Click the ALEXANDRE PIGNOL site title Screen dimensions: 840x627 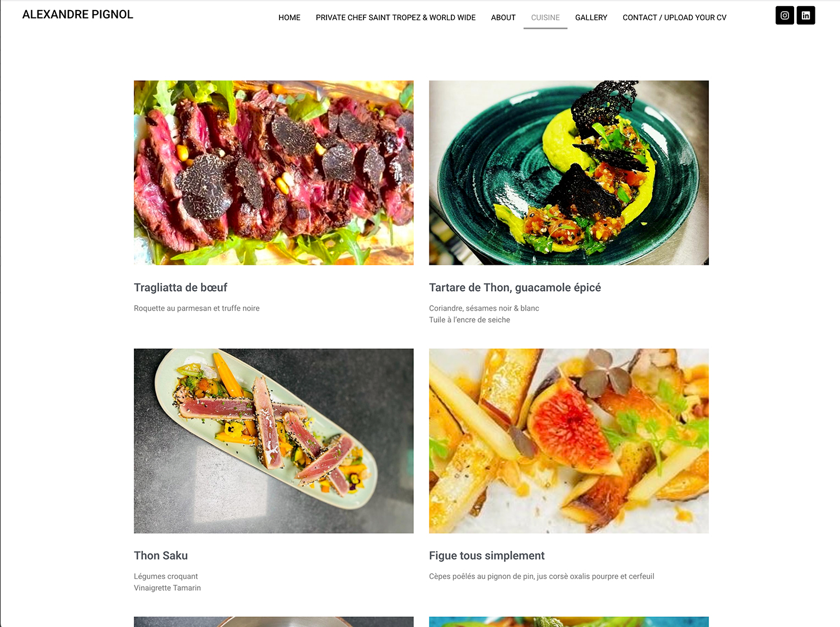[78, 15]
